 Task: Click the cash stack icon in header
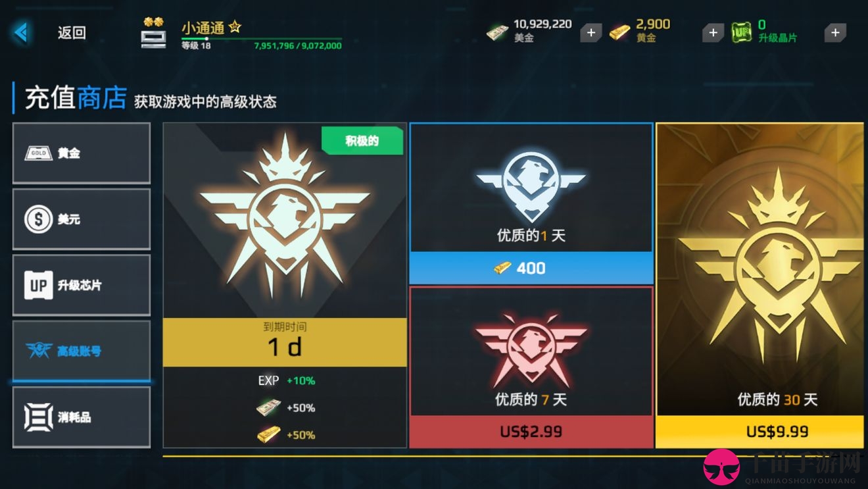pyautogui.click(x=498, y=32)
